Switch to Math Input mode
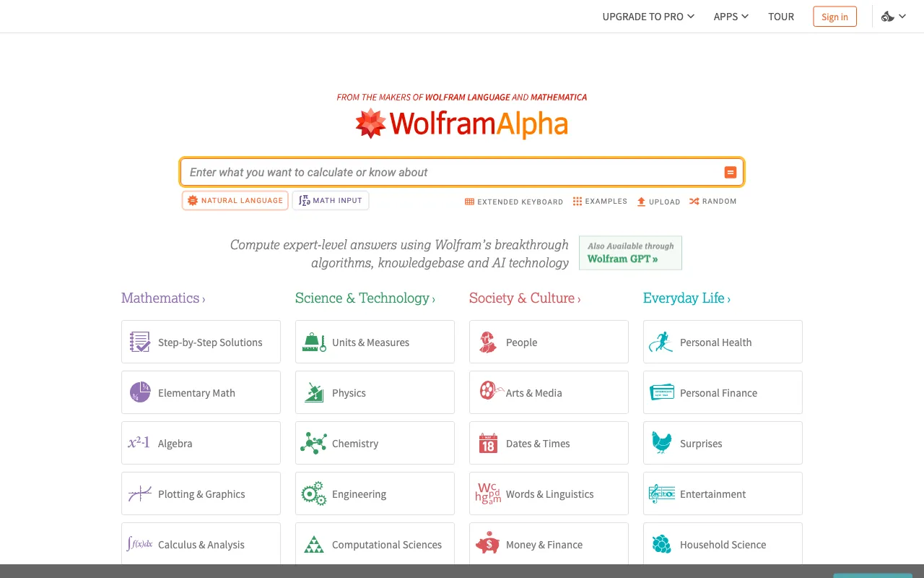The width and height of the screenshot is (924, 578). click(331, 200)
